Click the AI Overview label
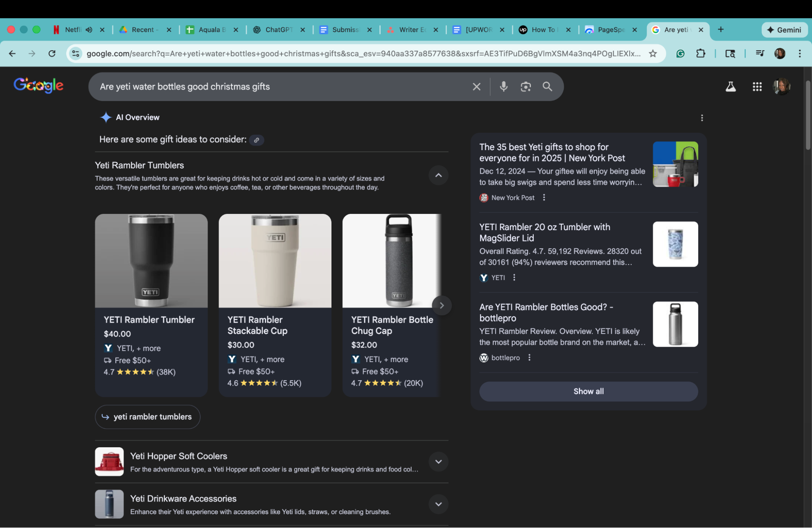 point(138,118)
